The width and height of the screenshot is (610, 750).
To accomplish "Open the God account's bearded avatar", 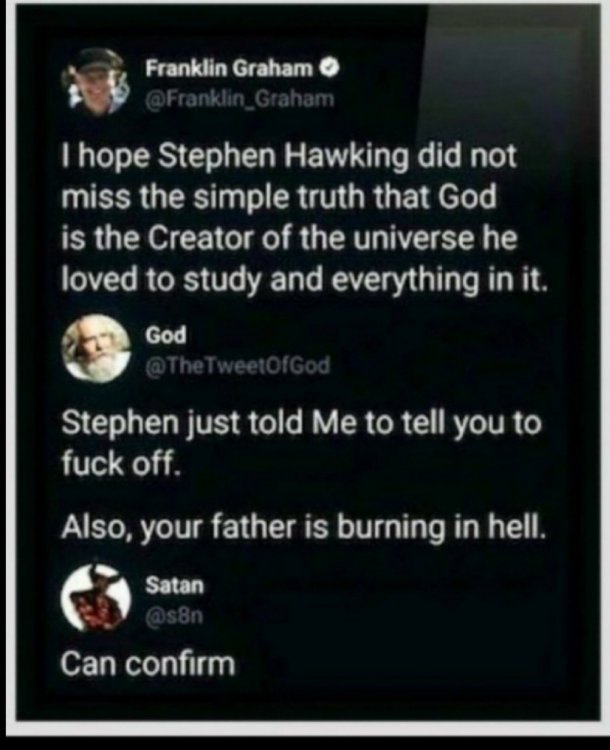I will [96, 348].
